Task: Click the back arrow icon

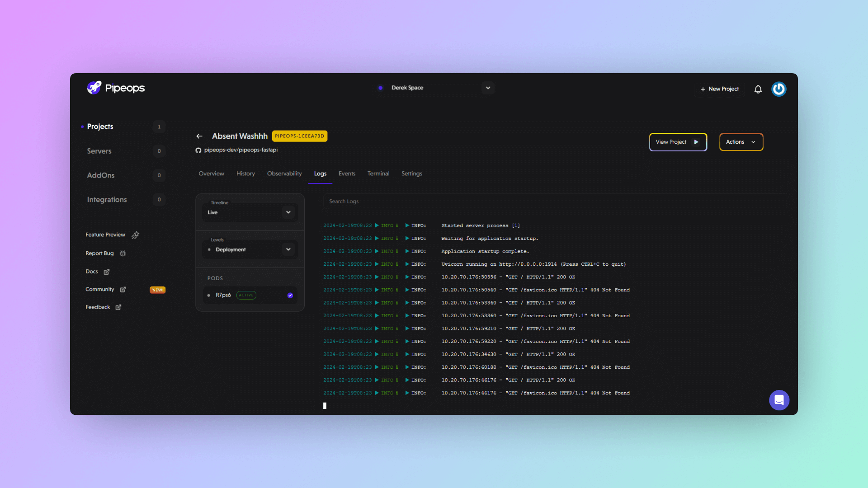Action: (x=200, y=136)
